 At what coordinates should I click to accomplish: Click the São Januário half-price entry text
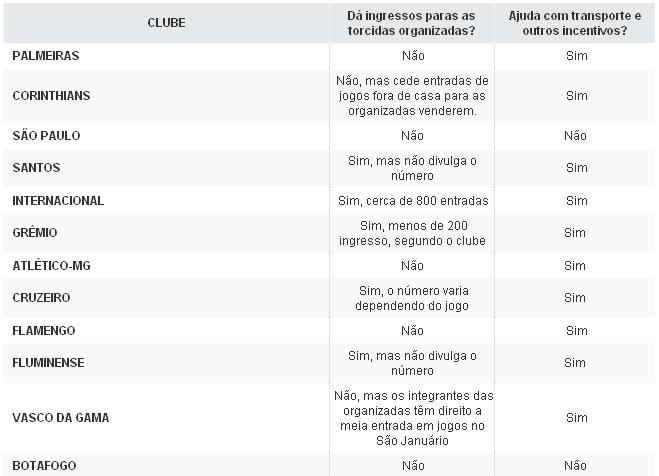coord(412,417)
